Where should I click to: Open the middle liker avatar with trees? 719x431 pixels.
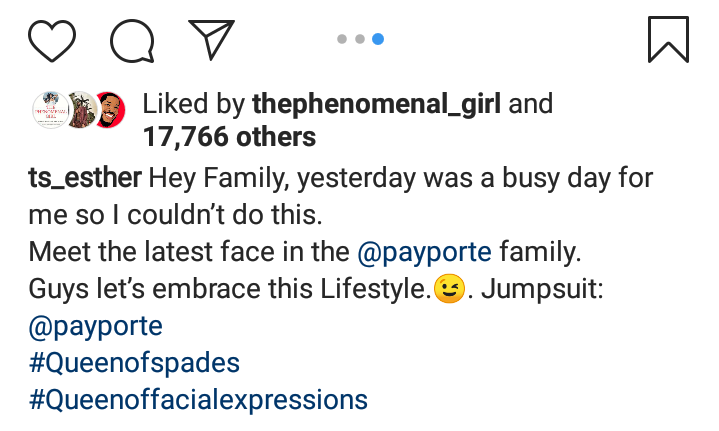(81, 110)
